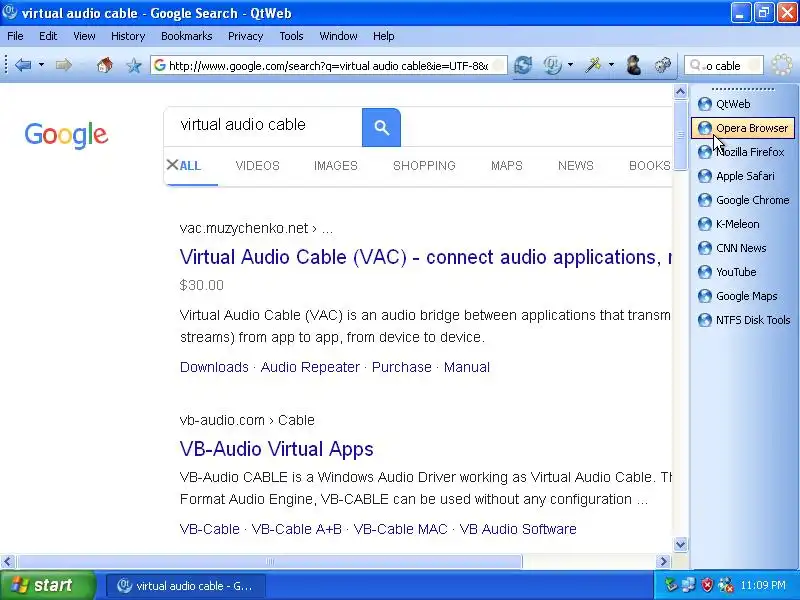
Task: Open the Window menu
Action: click(338, 36)
